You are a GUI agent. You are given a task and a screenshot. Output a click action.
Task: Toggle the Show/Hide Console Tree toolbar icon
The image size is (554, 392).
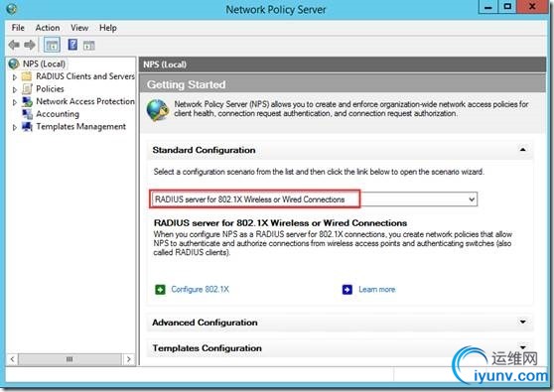tap(52, 45)
